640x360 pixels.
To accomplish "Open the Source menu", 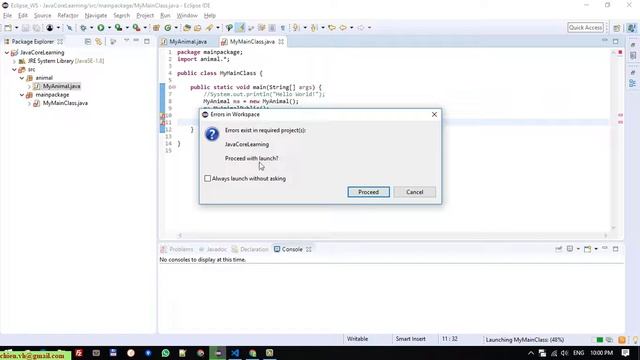I will [42, 15].
